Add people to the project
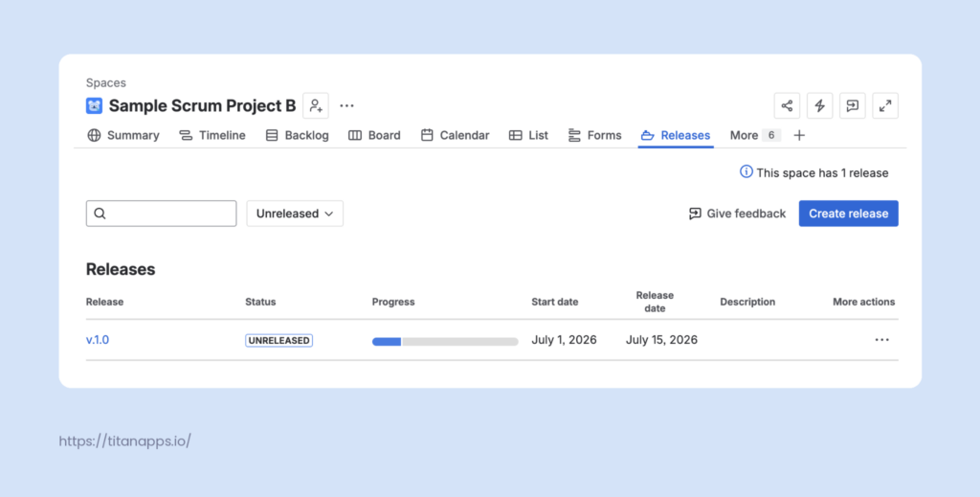Image resolution: width=980 pixels, height=497 pixels. coord(316,105)
